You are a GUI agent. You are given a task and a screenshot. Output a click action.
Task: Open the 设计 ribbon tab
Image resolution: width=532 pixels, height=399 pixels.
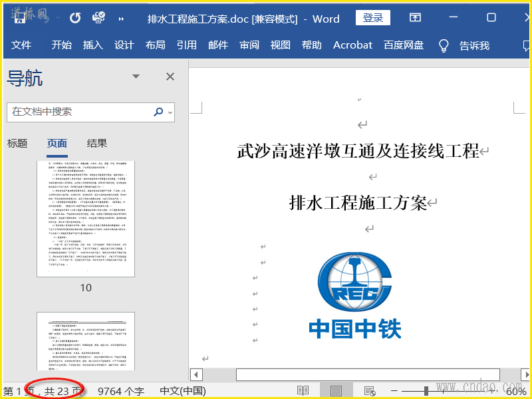pyautogui.click(x=124, y=45)
